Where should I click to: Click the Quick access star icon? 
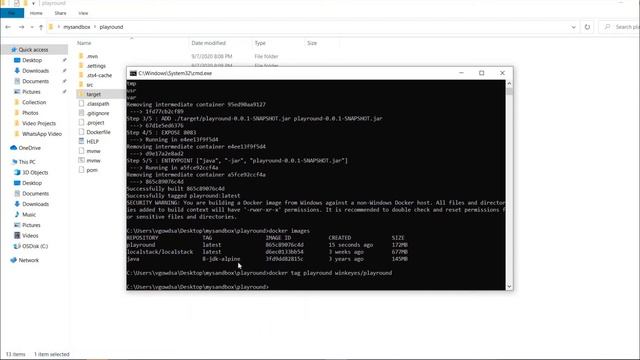(14, 49)
